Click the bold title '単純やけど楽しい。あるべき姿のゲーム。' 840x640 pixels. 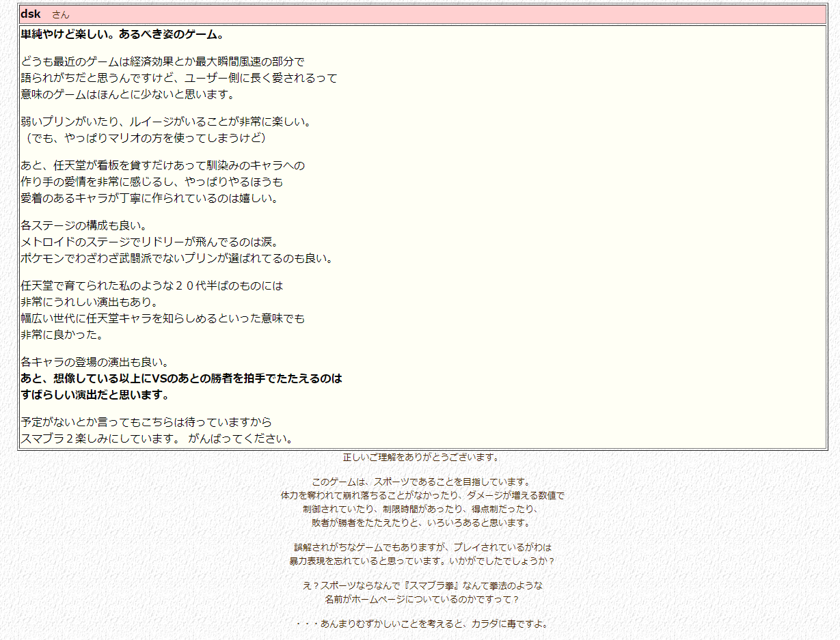(x=122, y=34)
